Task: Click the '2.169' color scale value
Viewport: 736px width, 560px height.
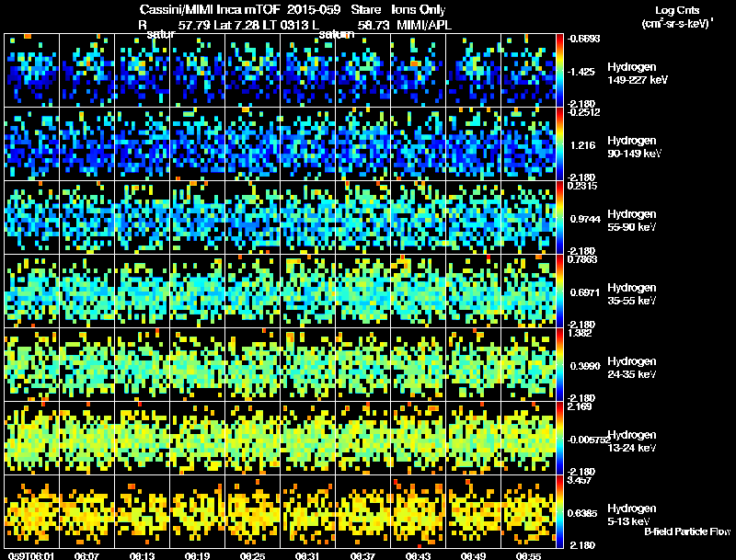Action: [580, 406]
